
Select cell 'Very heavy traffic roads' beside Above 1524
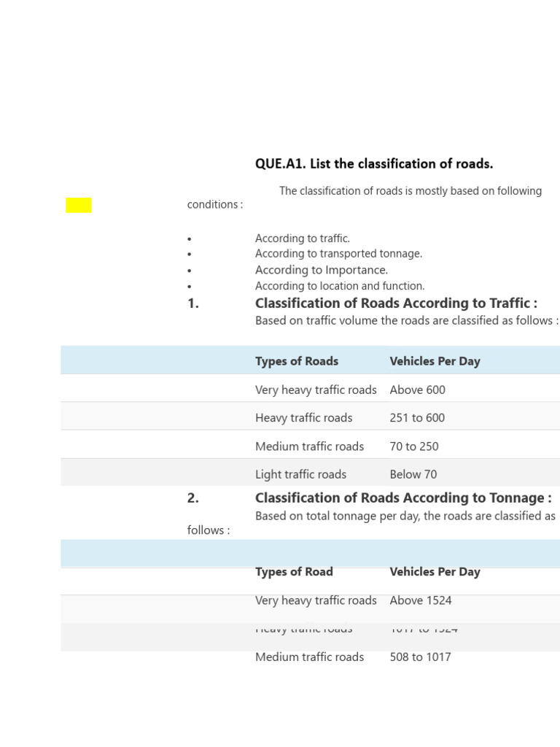[x=316, y=600]
